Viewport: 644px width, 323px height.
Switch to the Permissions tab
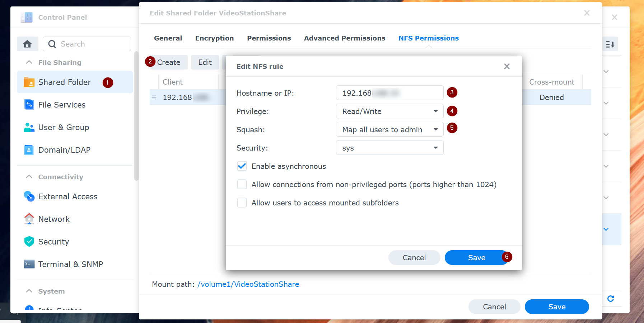pyautogui.click(x=269, y=38)
